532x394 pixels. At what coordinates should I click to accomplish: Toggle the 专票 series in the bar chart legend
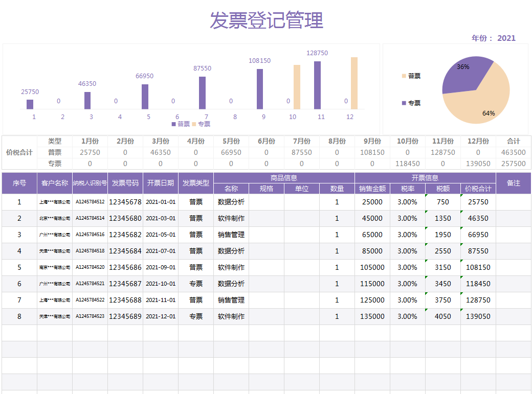[204, 124]
